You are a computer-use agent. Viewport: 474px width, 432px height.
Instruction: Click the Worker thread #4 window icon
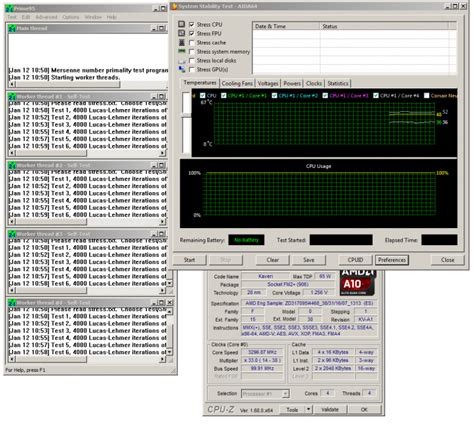coord(12,303)
